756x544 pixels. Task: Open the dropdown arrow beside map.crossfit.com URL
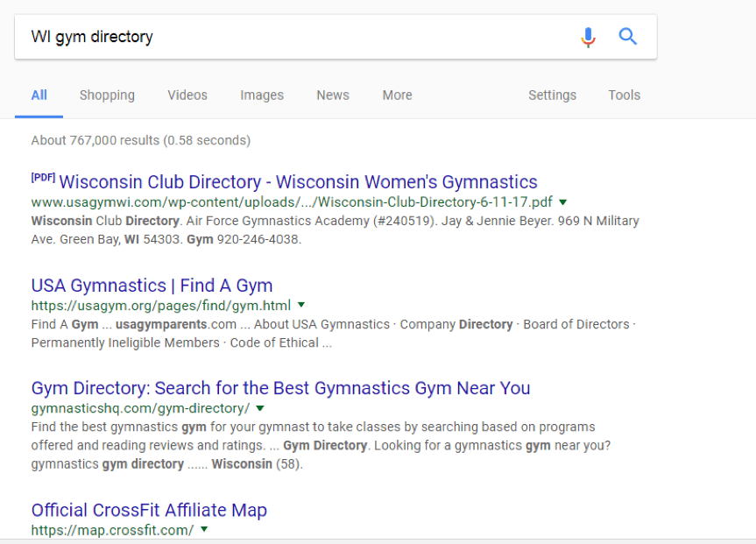pyautogui.click(x=204, y=529)
